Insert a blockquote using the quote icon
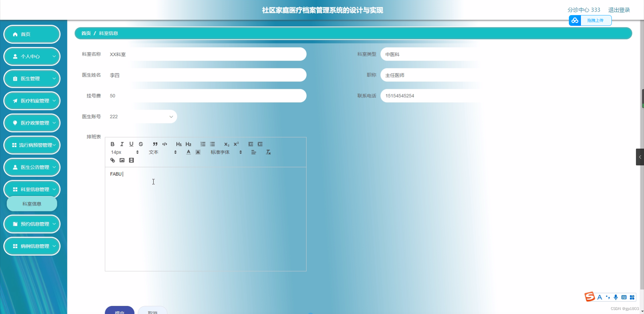 pyautogui.click(x=155, y=144)
